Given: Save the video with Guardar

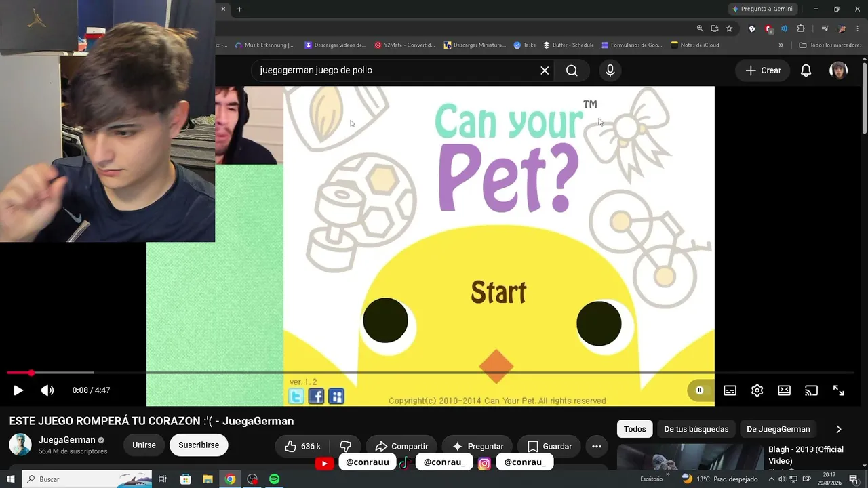Looking at the screenshot, I should 549,446.
